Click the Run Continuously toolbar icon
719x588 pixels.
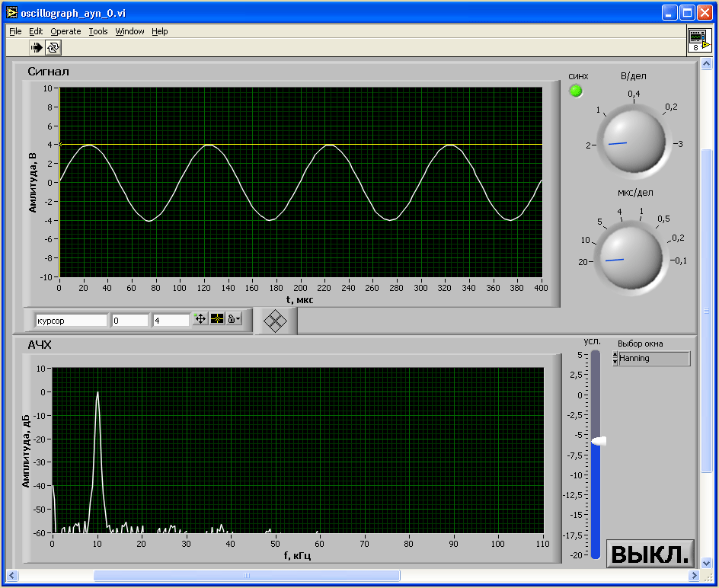[x=53, y=47]
